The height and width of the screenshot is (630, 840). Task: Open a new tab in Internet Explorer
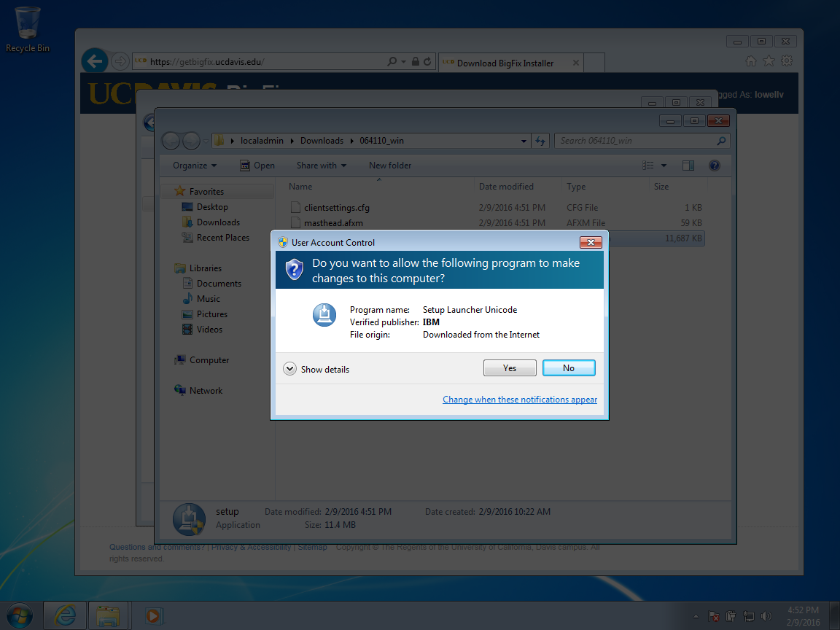pos(594,63)
